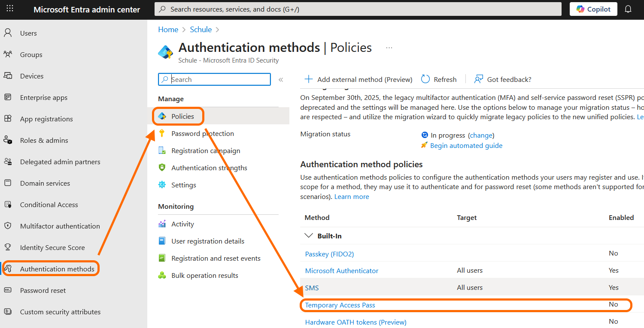Click the Got feedback icon

click(478, 79)
